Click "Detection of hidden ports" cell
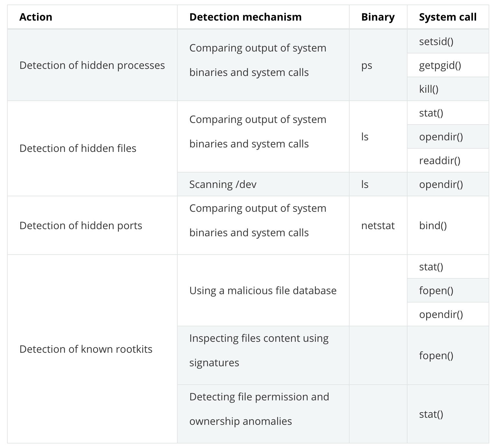Viewport: 497px width, 448px height. click(81, 226)
